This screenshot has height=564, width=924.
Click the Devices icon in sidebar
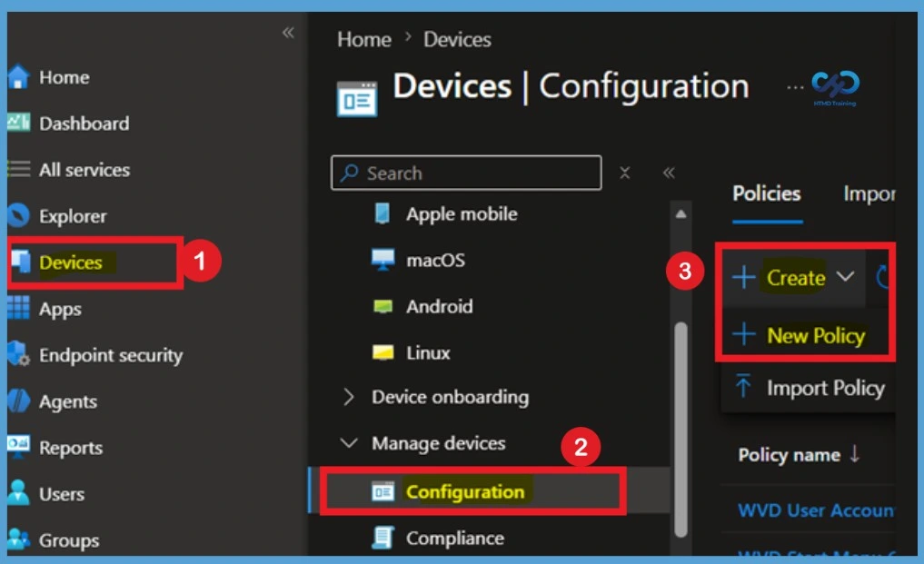tap(20, 262)
